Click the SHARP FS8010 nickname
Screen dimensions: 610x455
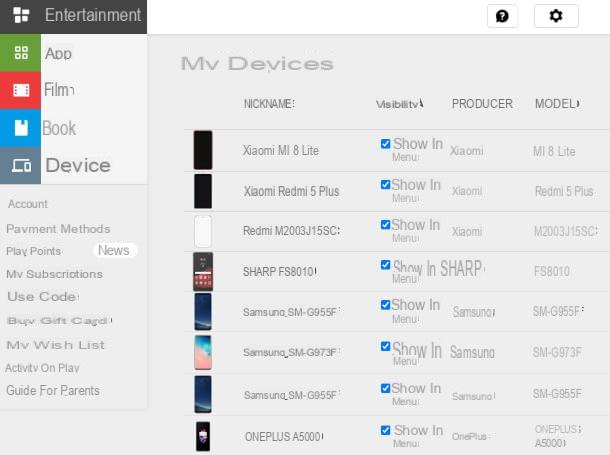coord(280,271)
